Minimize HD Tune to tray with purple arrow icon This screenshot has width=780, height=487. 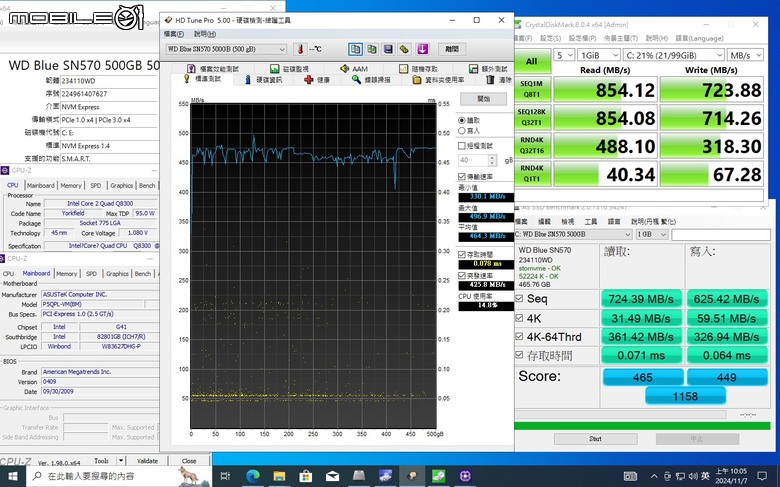click(x=422, y=49)
